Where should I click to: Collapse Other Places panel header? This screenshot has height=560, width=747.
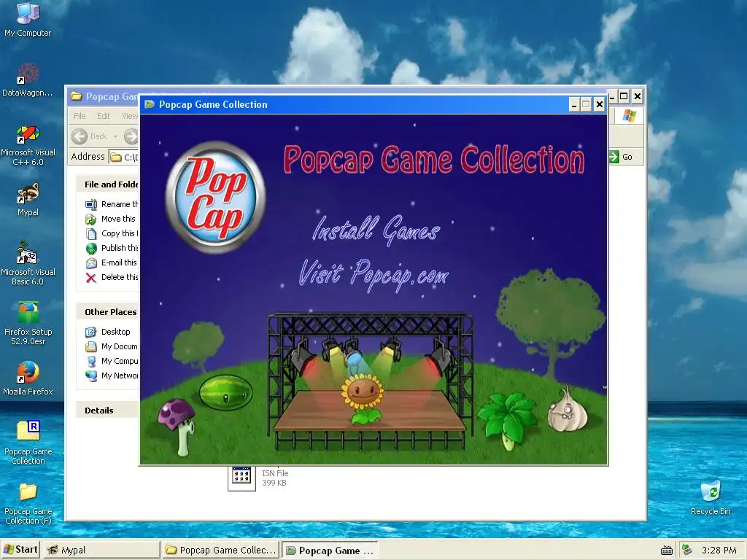(x=108, y=312)
